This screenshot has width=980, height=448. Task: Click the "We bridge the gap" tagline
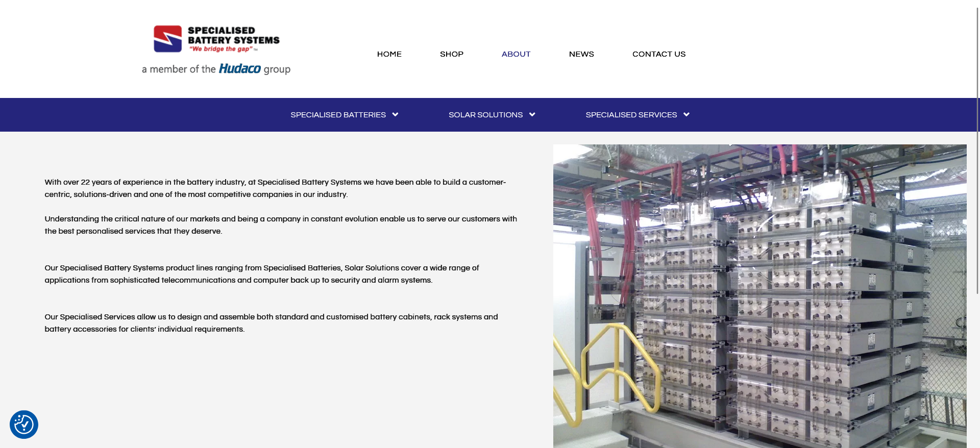click(222, 49)
